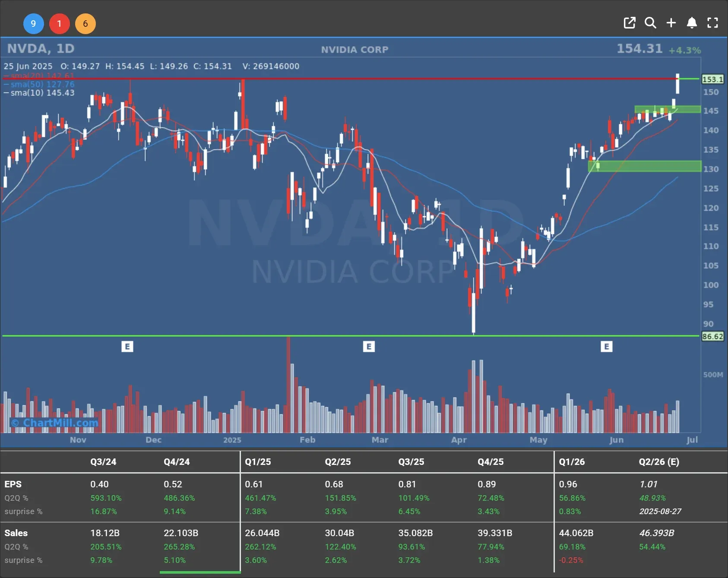Click the earnings E marker near March
This screenshot has height=578, width=728.
[x=369, y=347]
